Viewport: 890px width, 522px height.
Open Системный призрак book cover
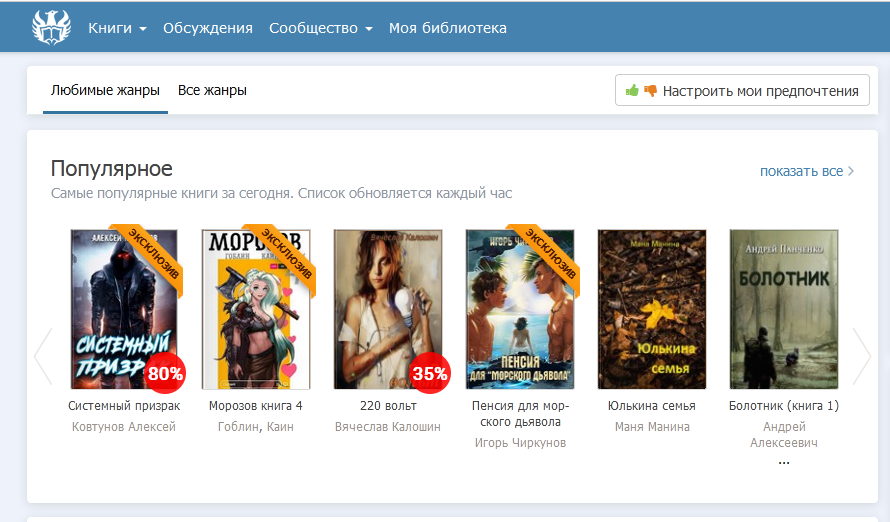[x=124, y=309]
